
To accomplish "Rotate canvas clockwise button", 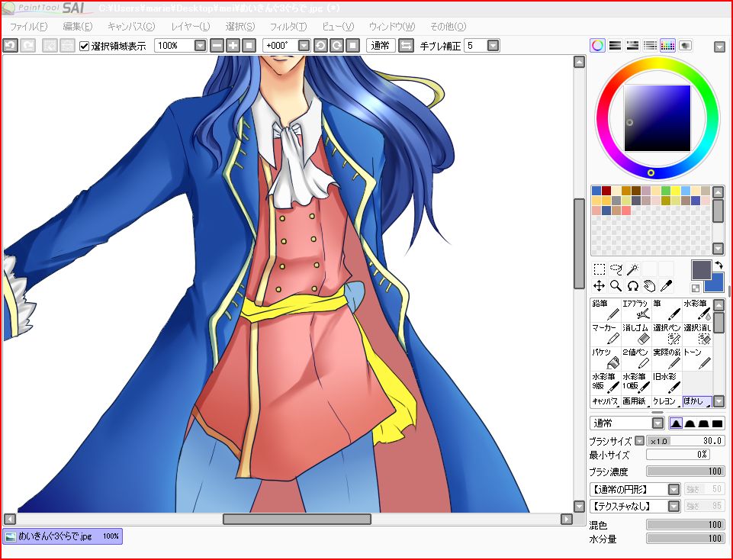I will click(x=336, y=45).
